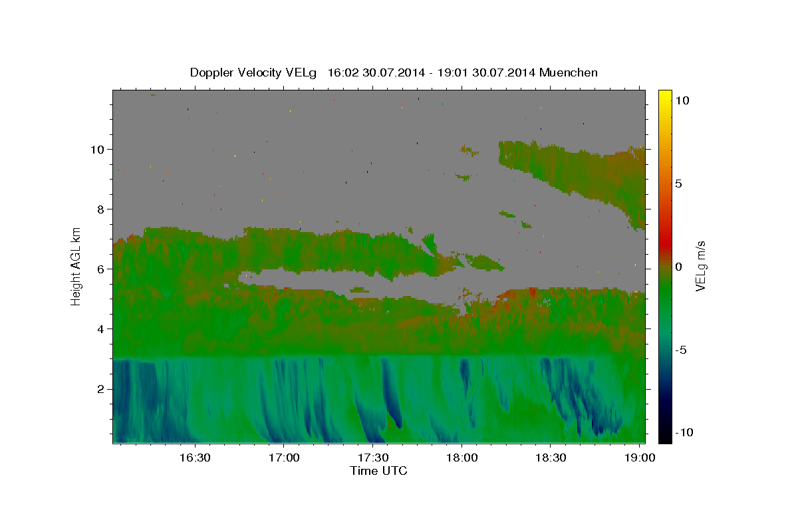798x532 pixels.
Task: Click the 'Height AGL km' y-axis label
Action: pyautogui.click(x=76, y=265)
